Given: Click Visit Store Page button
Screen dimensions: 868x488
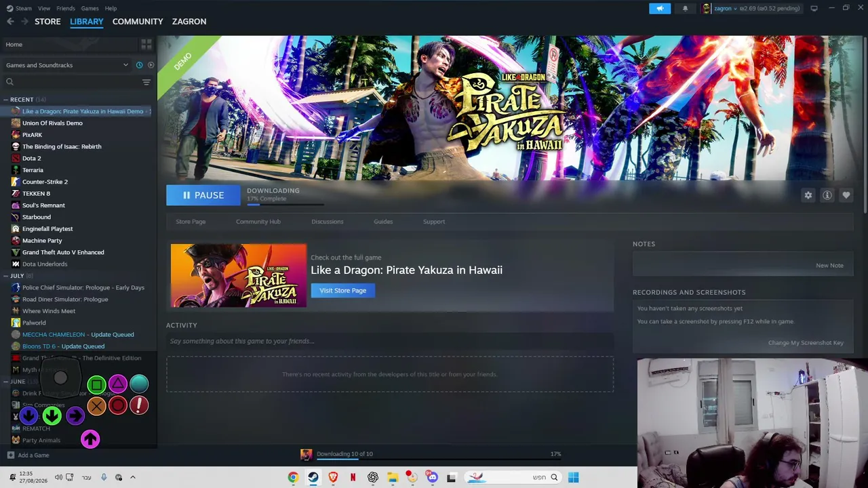Looking at the screenshot, I should [342, 290].
